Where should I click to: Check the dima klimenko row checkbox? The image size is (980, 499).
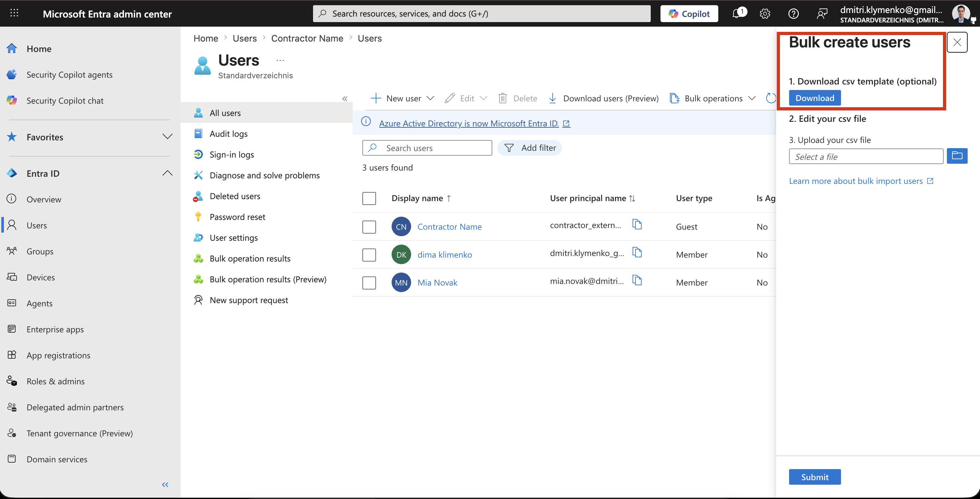click(369, 255)
